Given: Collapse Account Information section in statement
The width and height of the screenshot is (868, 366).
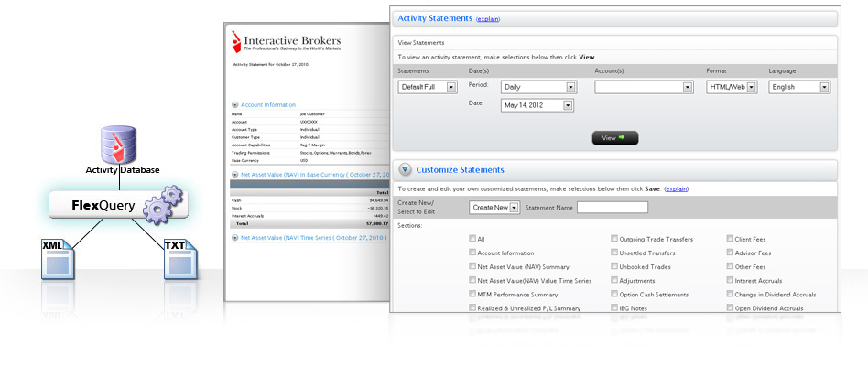Looking at the screenshot, I should coord(235,104).
